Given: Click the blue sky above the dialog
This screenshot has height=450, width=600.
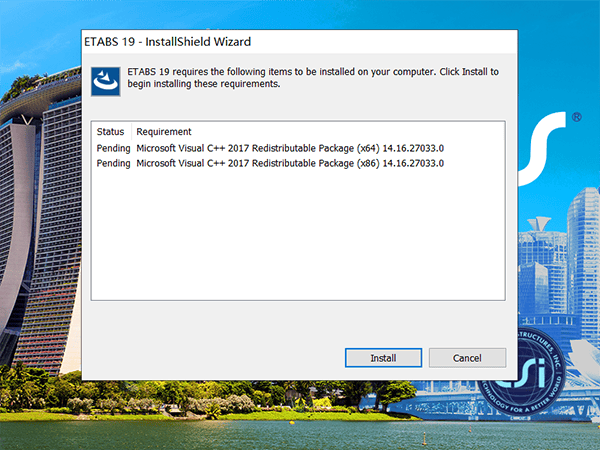Looking at the screenshot, I should point(300,12).
